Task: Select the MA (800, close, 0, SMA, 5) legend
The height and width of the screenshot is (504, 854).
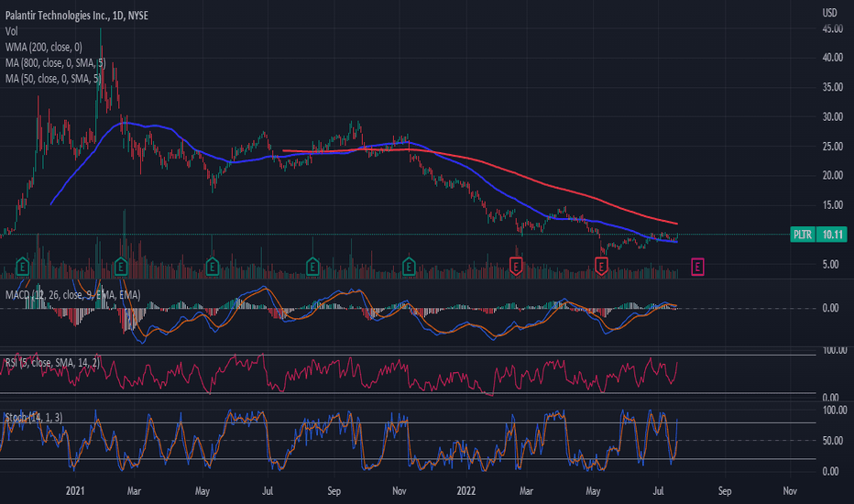Action: [55, 63]
